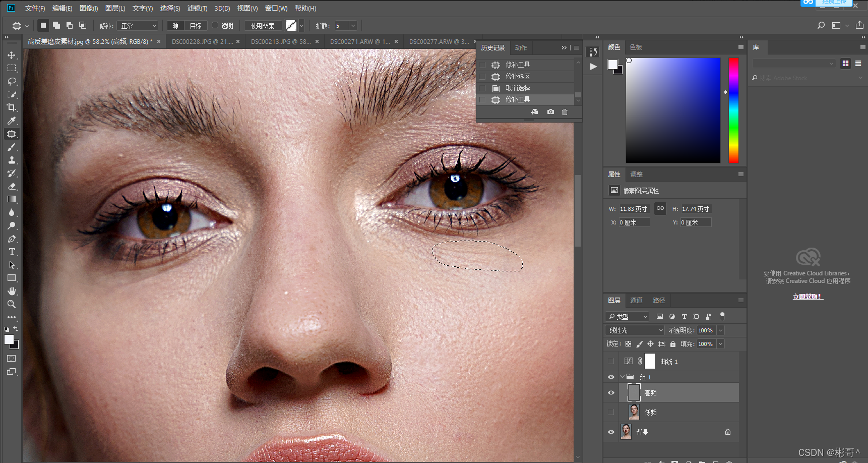Select the Eyedropper tool

pos(12,121)
